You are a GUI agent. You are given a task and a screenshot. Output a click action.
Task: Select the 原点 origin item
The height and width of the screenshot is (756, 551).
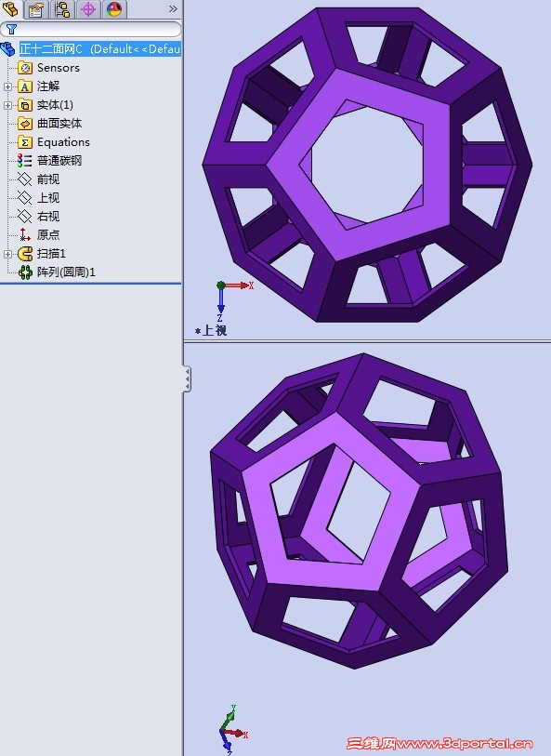[x=48, y=235]
